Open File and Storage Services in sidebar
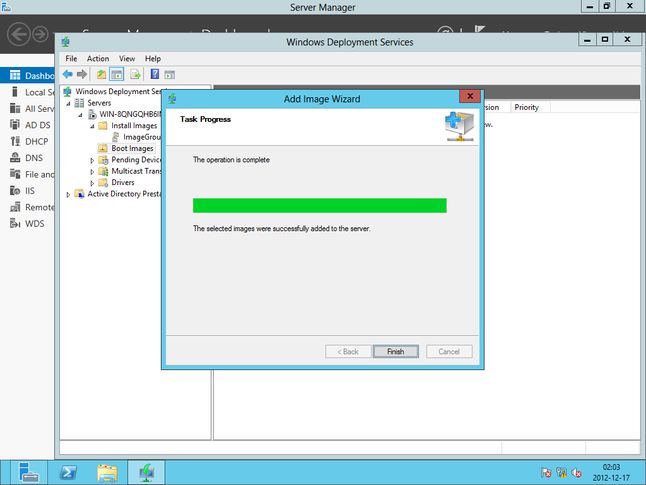Image resolution: width=646 pixels, height=485 pixels. tap(27, 174)
